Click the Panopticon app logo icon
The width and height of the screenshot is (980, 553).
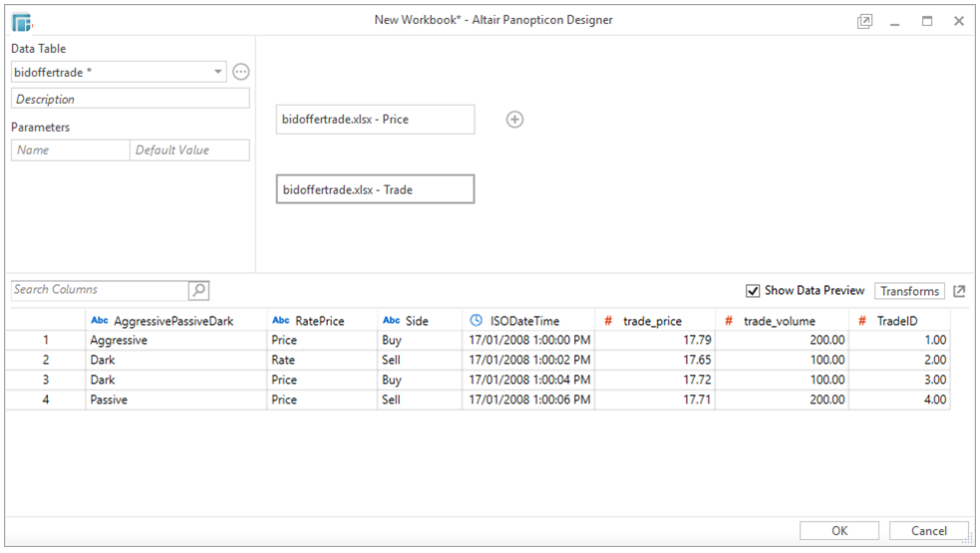pos(22,21)
